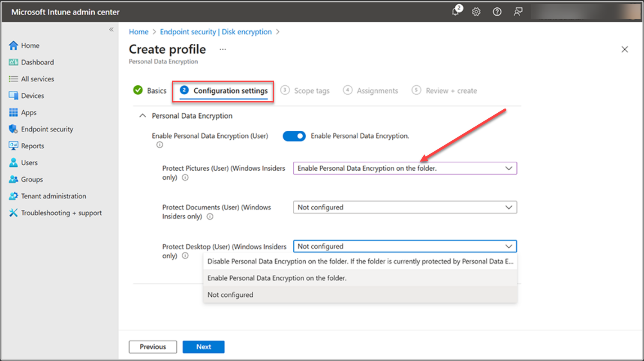Click info icon for Protect Documents setting
Image resolution: width=644 pixels, height=361 pixels.
pos(210,217)
